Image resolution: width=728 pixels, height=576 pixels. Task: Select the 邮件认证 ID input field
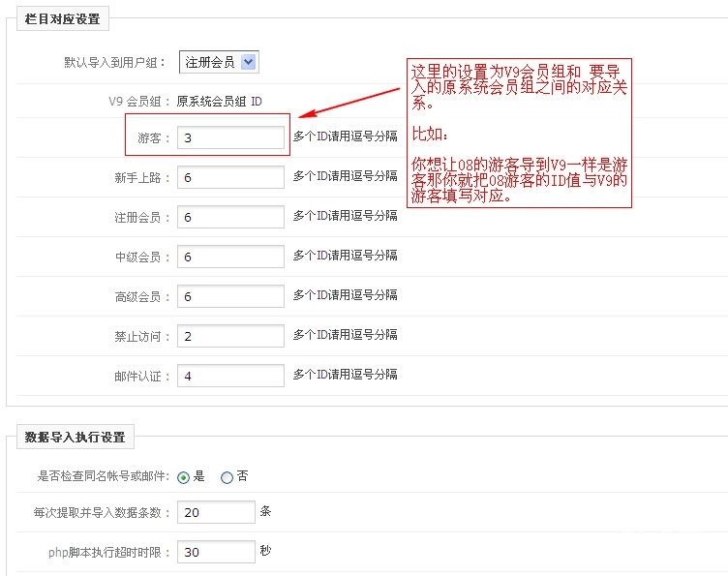230,376
